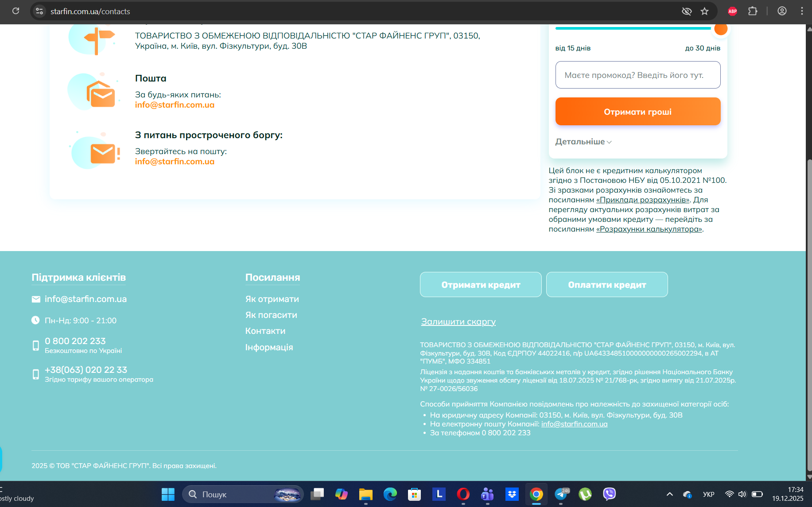Viewport: 812px width, 507px height.
Task: Open the AdBlock Plus extension icon
Action: coord(733,11)
